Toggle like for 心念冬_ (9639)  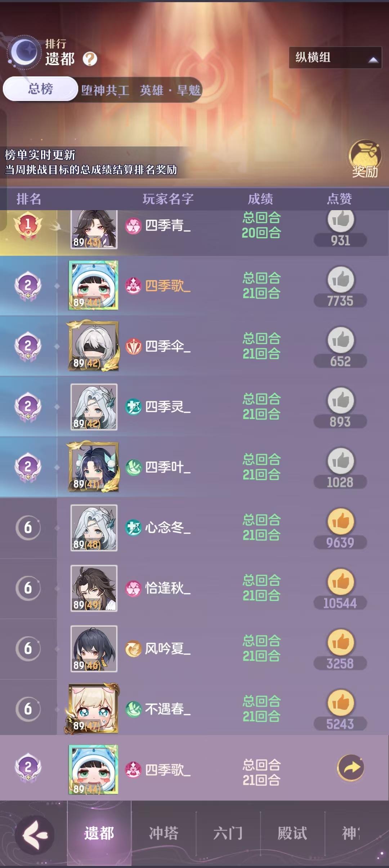pos(341,522)
